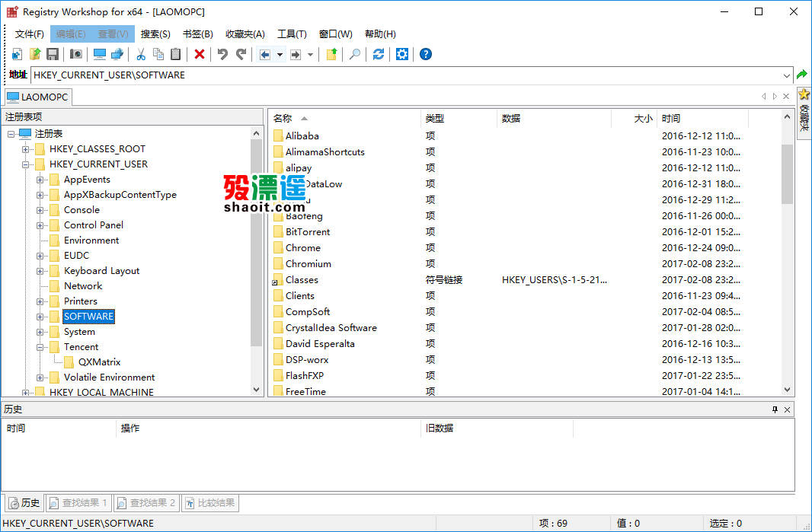Collapse HKEY_CURRENT_USER tree node
Screen dimensions: 812x532
click(x=25, y=164)
